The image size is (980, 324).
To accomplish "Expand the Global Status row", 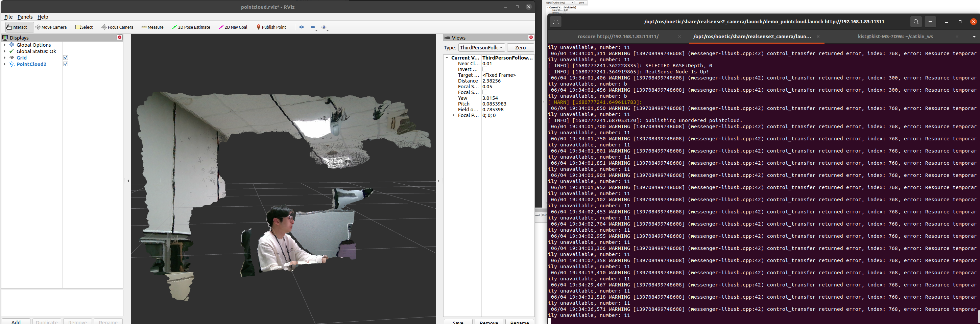I will 5,51.
